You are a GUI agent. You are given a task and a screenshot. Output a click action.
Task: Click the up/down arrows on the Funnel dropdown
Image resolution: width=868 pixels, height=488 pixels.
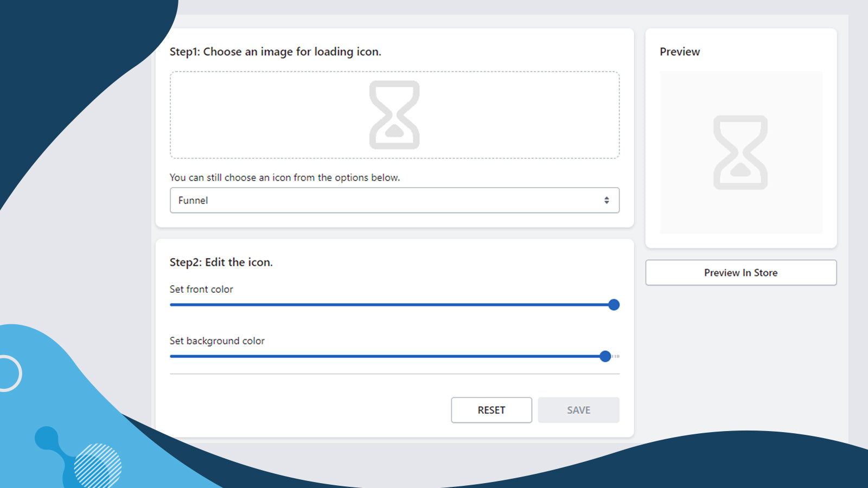pyautogui.click(x=607, y=200)
